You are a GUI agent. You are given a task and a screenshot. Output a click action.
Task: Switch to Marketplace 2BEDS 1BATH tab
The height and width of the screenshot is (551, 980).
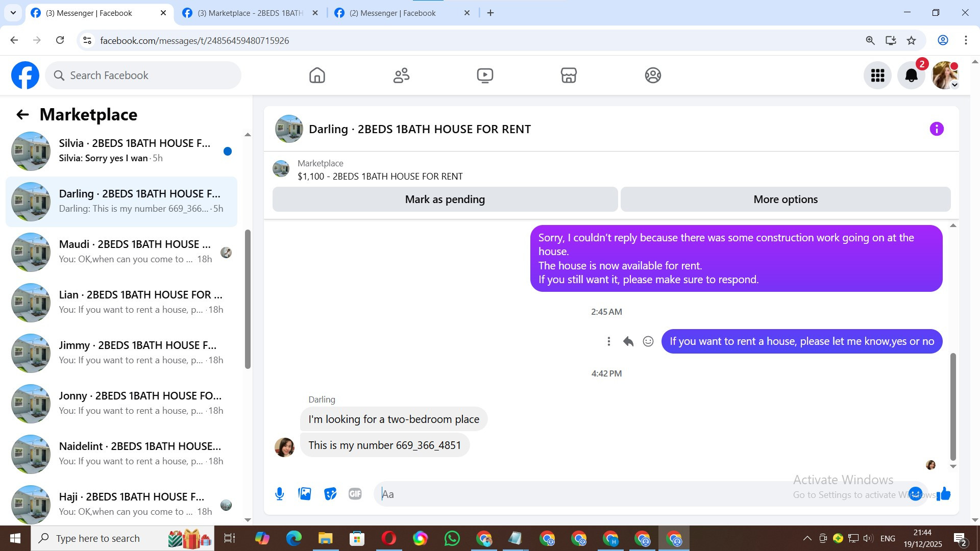[250, 13]
